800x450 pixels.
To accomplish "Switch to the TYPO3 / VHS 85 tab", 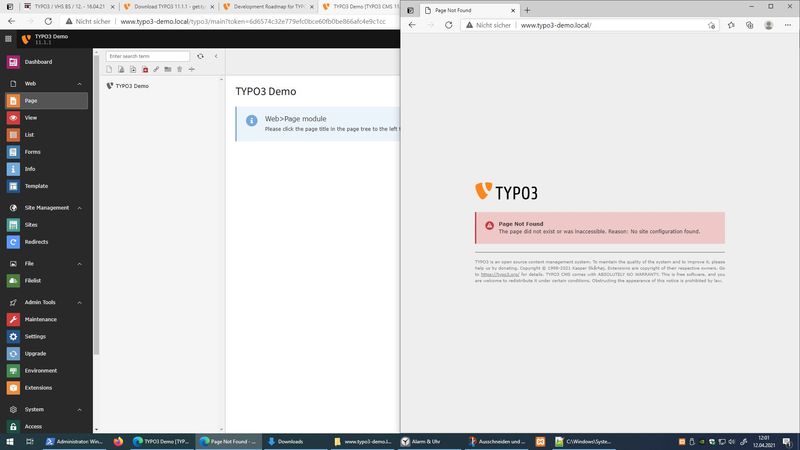I will pos(69,7).
